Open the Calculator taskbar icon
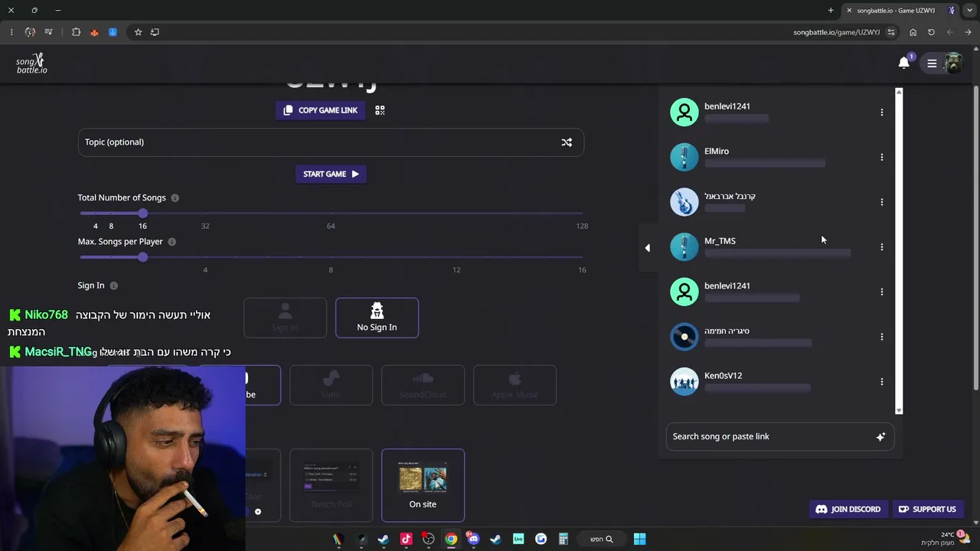The image size is (980, 551). 563,539
